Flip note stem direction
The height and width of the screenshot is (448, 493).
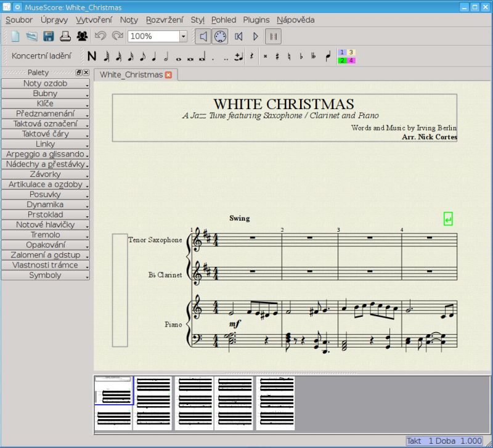[x=328, y=56]
